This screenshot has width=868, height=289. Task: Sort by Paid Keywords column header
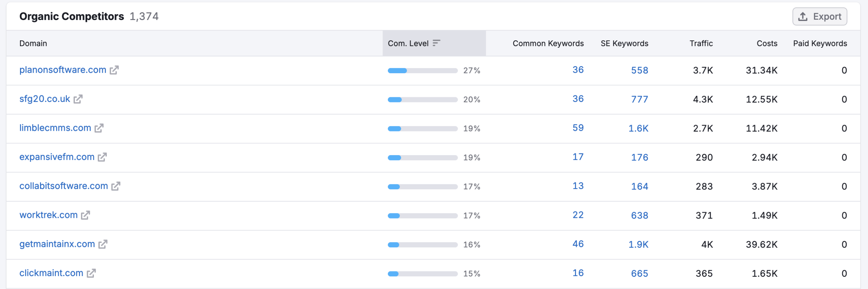[820, 43]
